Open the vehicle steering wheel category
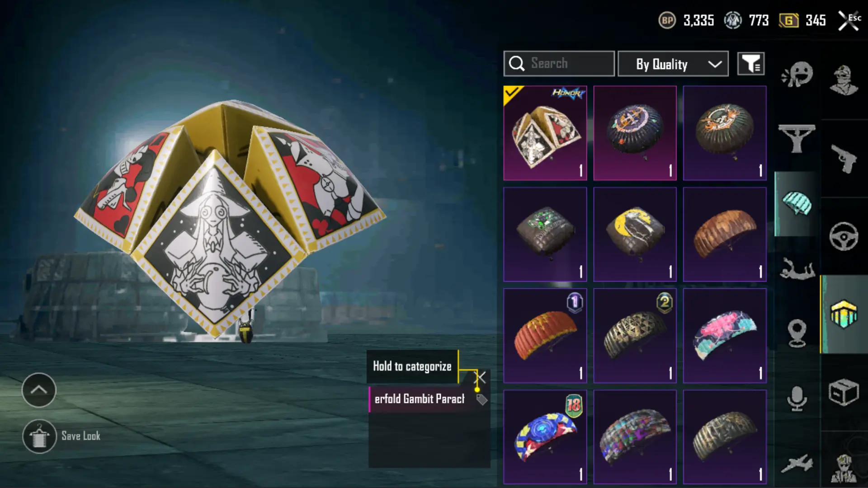The height and width of the screenshot is (488, 868). pos(844,236)
